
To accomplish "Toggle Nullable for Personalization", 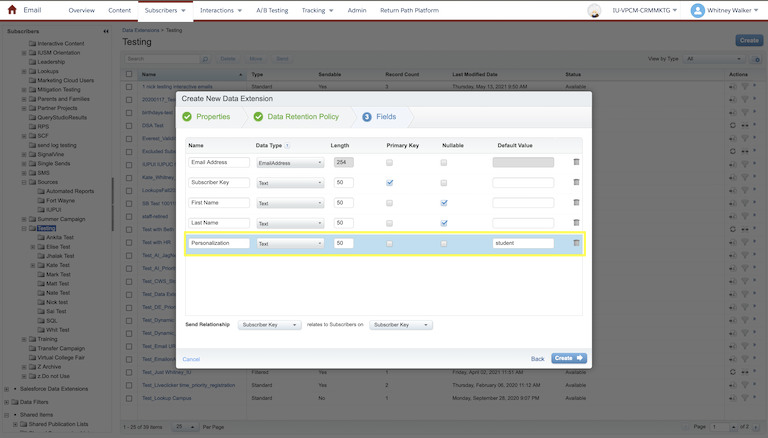I will 444,243.
